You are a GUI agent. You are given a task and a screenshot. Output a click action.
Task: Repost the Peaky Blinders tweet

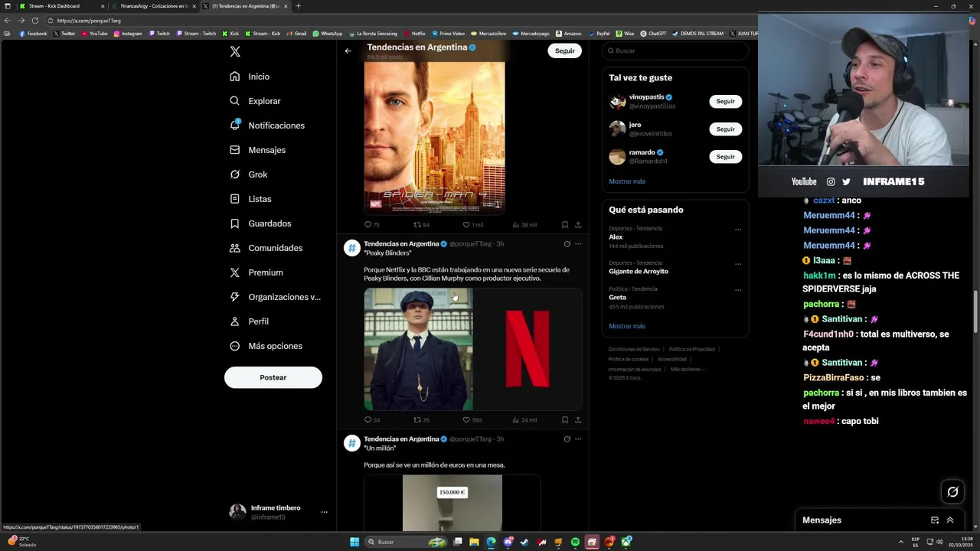[x=422, y=420]
